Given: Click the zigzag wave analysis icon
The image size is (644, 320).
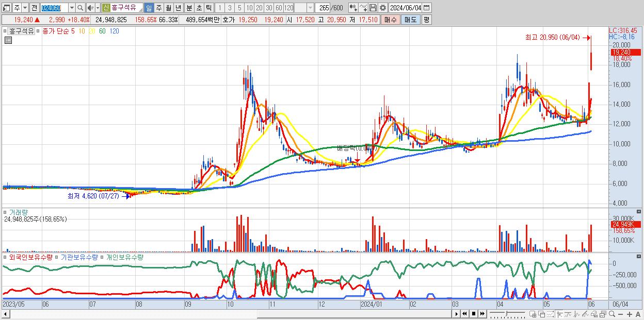Looking at the screenshot, I should tap(577, 314).
